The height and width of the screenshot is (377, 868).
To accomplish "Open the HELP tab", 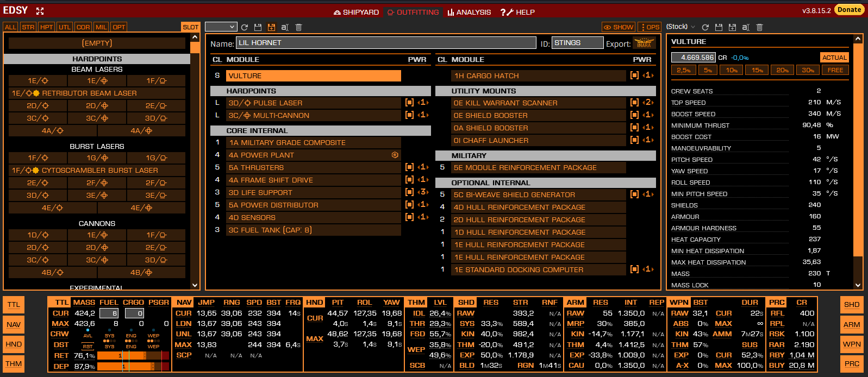I will tap(517, 12).
